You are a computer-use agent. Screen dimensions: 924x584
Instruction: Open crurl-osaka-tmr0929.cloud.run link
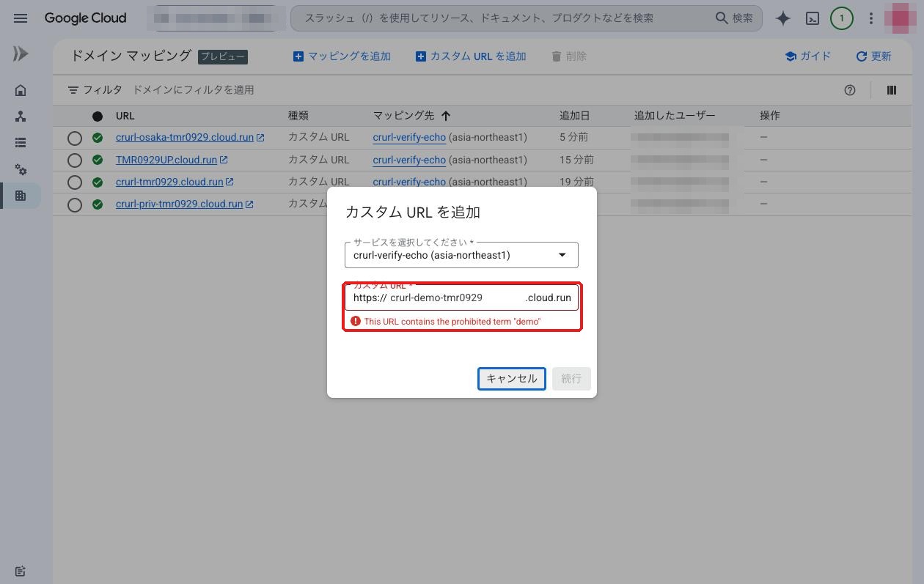point(185,137)
